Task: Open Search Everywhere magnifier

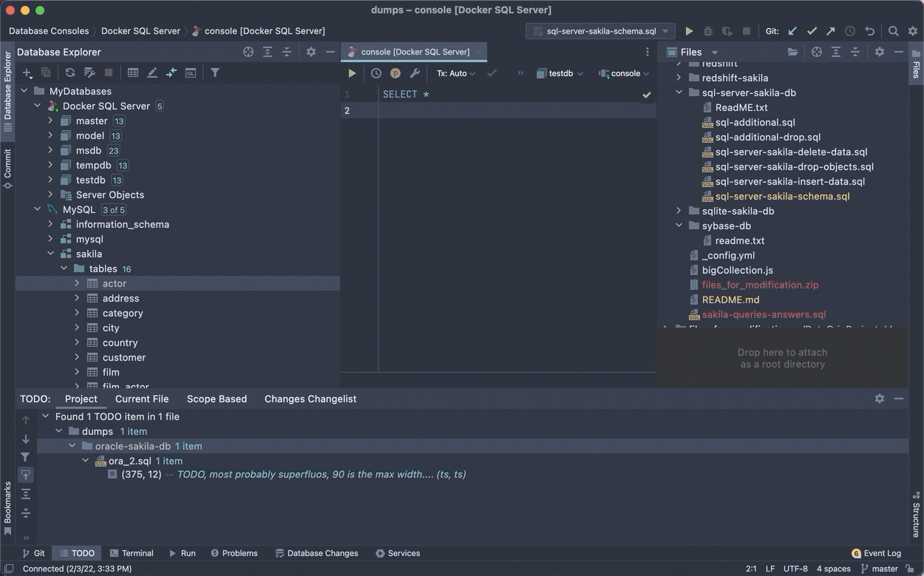Action: coord(894,31)
